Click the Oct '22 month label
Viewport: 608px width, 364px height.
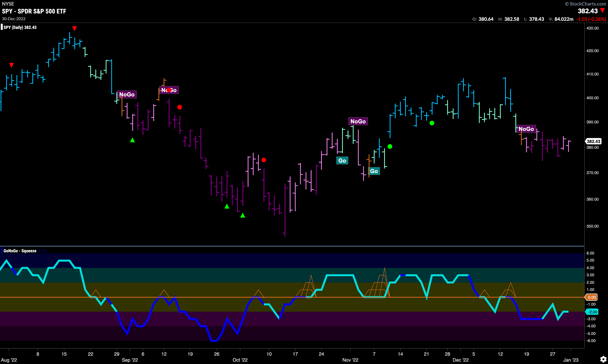[240, 360]
